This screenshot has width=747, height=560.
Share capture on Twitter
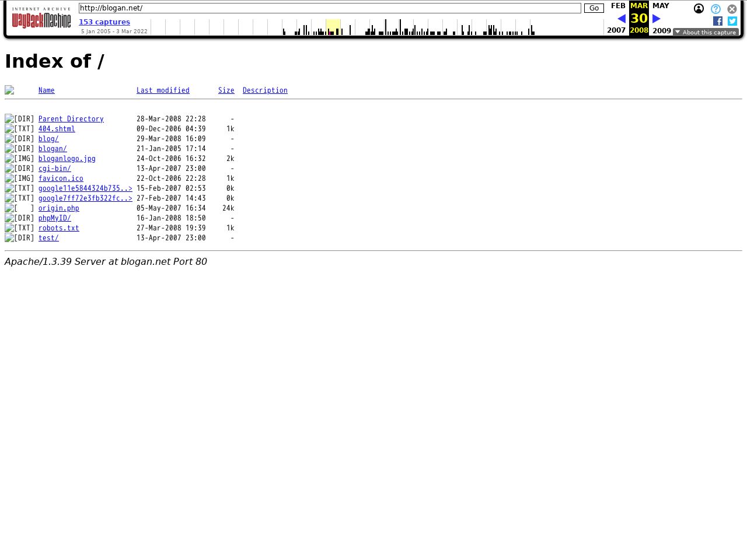point(732,21)
